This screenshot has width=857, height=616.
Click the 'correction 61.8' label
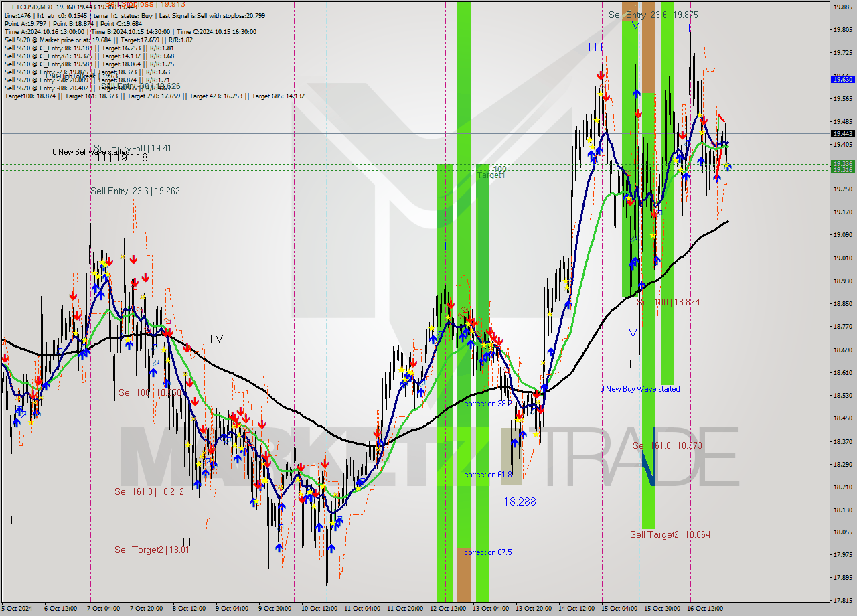[x=488, y=475]
